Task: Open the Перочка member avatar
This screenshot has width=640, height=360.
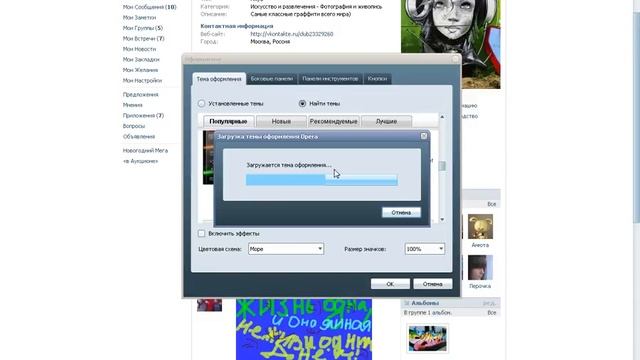Action: (480, 267)
